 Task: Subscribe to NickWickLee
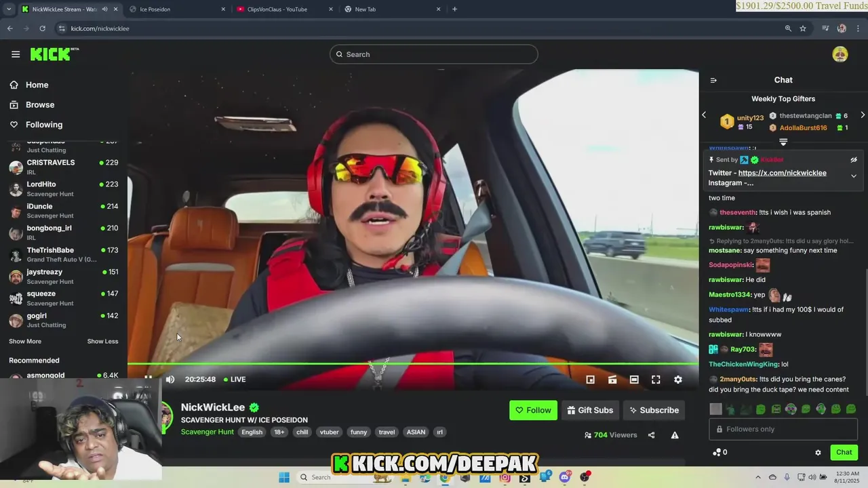click(654, 410)
